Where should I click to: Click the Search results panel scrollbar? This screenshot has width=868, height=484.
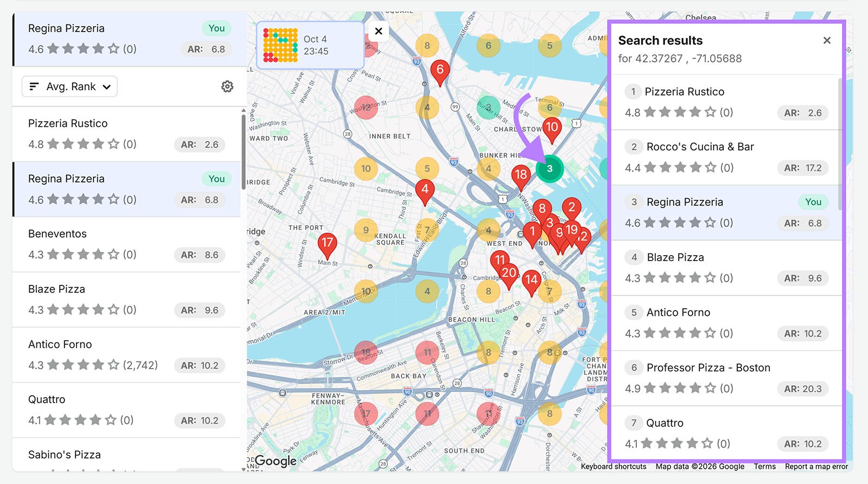pyautogui.click(x=840, y=144)
